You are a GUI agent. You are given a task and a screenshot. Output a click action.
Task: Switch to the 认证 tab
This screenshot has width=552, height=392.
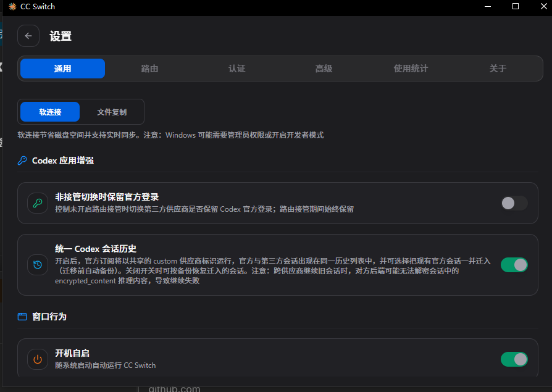point(237,69)
